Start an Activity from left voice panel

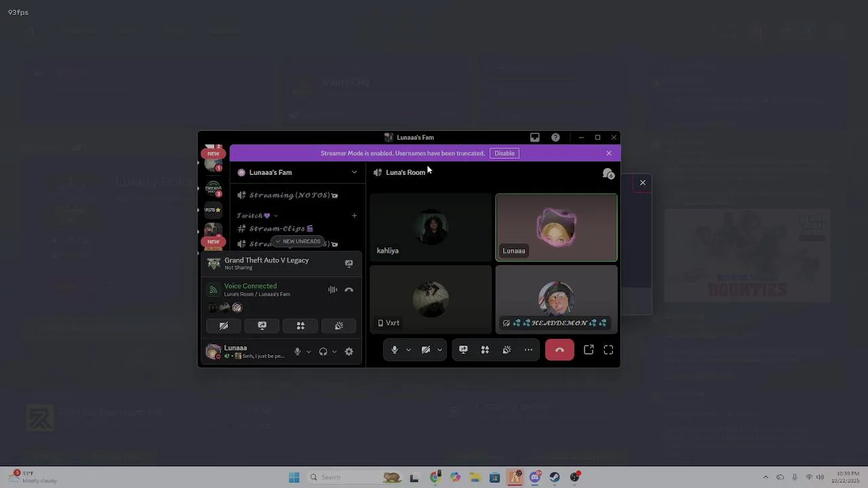[x=300, y=326]
